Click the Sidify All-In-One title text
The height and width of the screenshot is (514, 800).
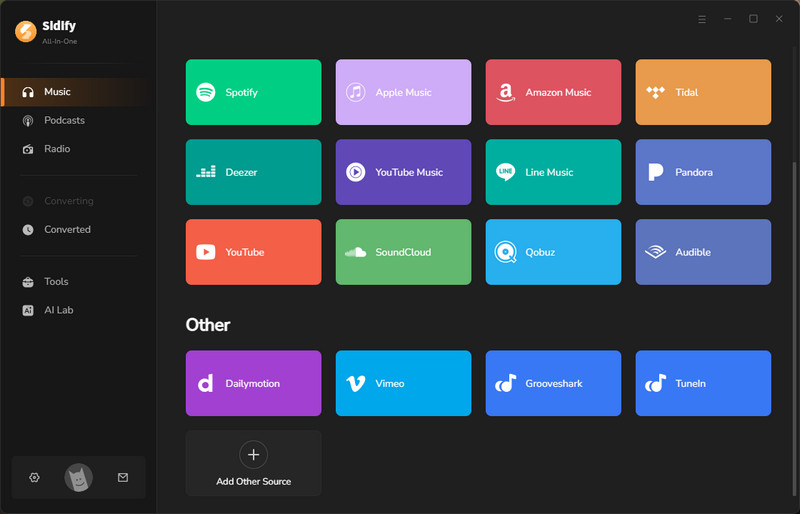pyautogui.click(x=59, y=32)
